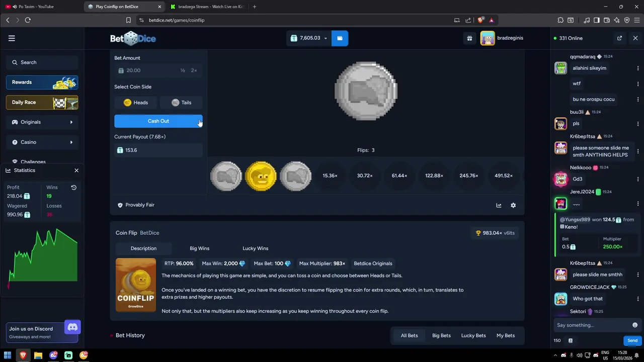
Task: Open the Daily Race banner
Action: (42, 103)
